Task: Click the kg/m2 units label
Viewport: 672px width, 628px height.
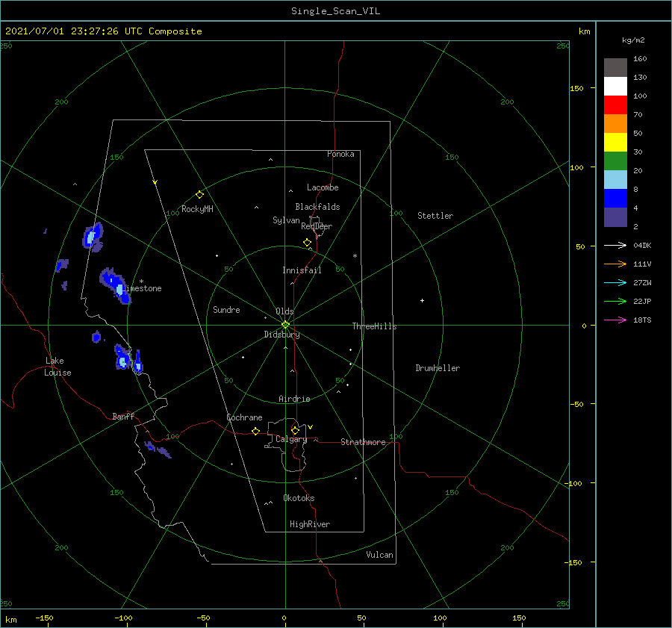Action: (633, 40)
